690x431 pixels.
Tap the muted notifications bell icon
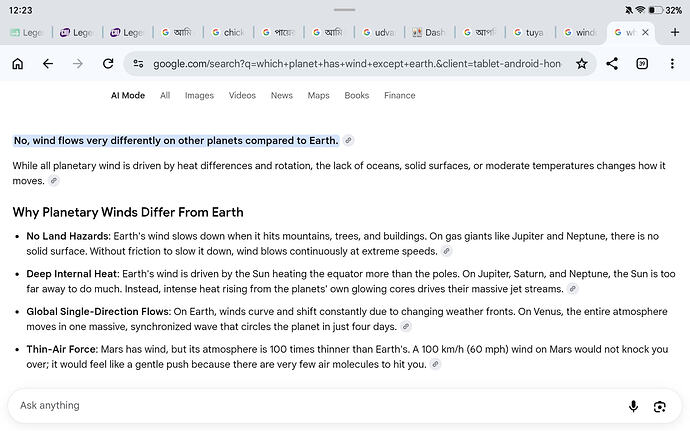(x=629, y=10)
